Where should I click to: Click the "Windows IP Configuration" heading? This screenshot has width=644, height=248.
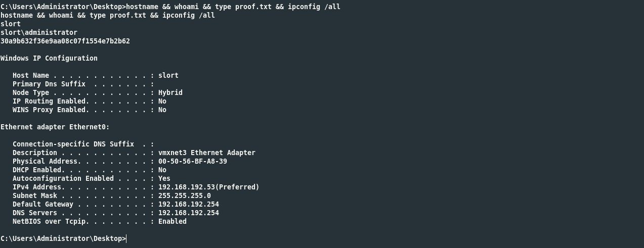point(49,58)
